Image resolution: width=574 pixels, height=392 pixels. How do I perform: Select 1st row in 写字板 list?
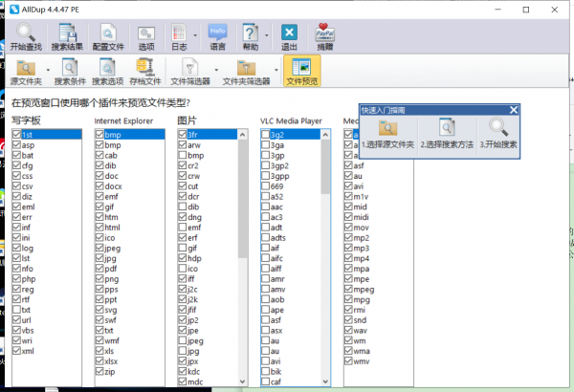tap(47, 135)
